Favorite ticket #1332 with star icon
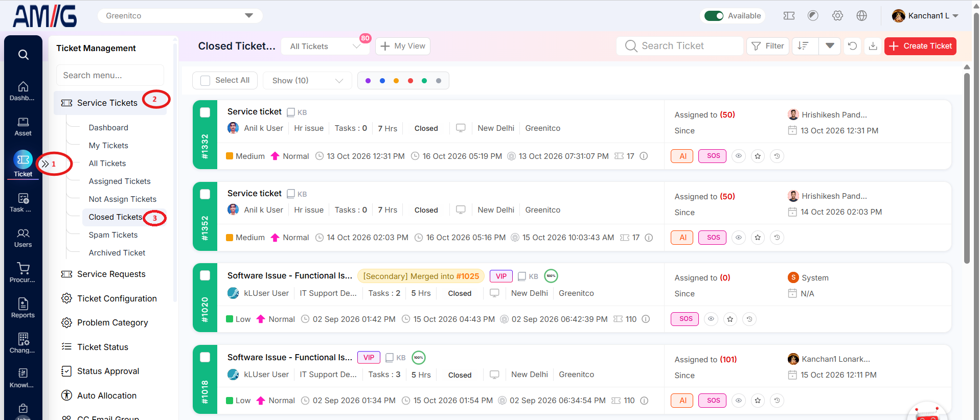Viewport: 980px width, 420px height. tap(758, 156)
